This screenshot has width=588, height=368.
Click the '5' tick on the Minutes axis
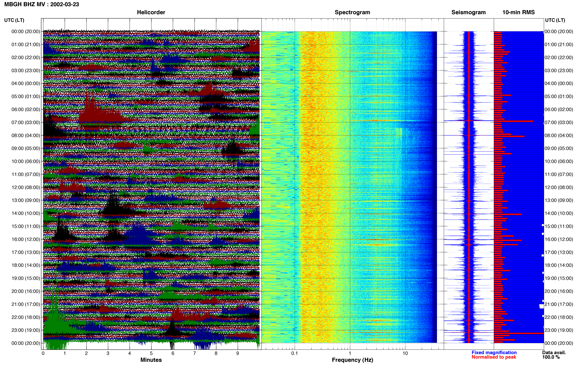click(x=151, y=353)
